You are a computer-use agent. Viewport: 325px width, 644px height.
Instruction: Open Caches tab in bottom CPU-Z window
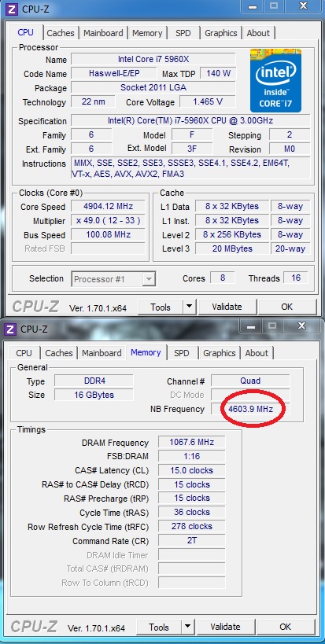[x=59, y=353]
